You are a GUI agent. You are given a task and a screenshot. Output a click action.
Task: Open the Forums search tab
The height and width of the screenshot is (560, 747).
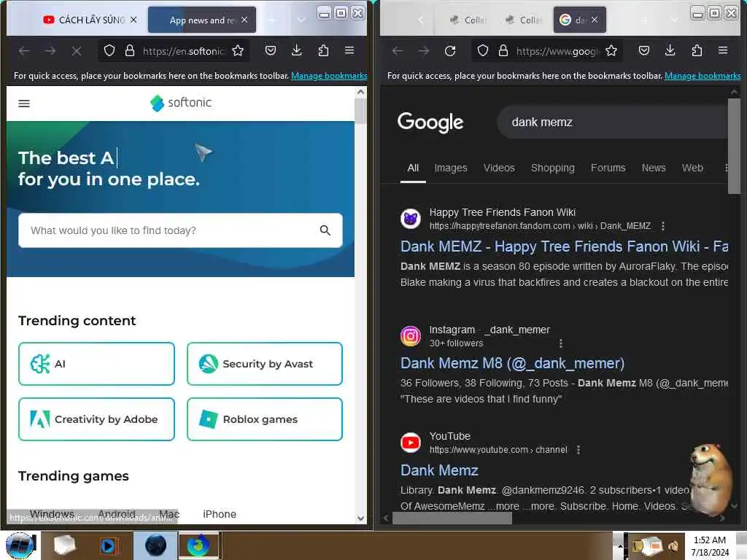coord(608,168)
